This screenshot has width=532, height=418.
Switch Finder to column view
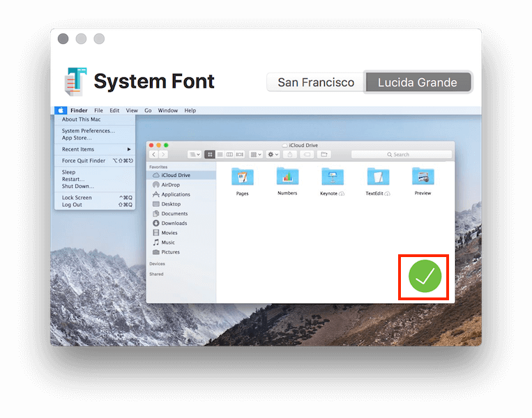[x=229, y=155]
